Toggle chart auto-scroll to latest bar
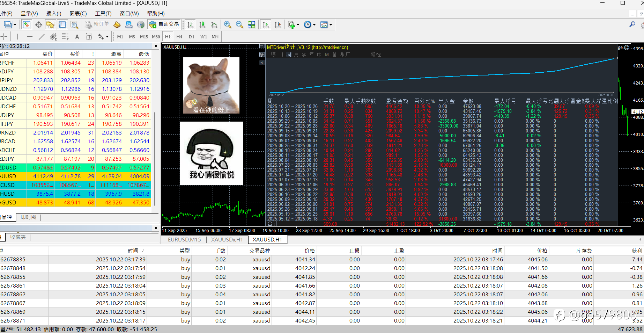Image resolution: width=644 pixels, height=333 pixels. point(266,24)
